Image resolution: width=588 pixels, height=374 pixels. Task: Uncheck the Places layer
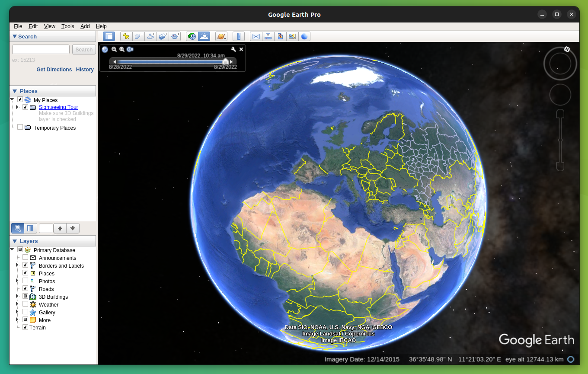(25, 273)
